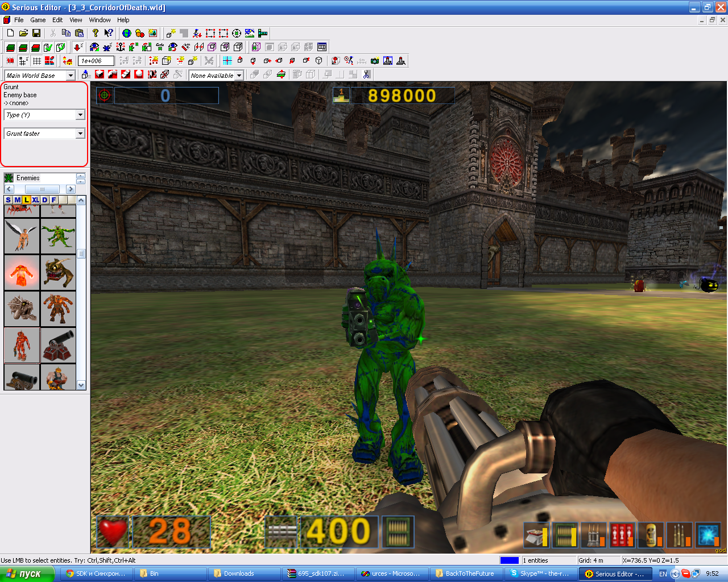The width and height of the screenshot is (728, 582).
Task: Click the wireframe cube icon in third toolbar
Action: tap(319, 60)
